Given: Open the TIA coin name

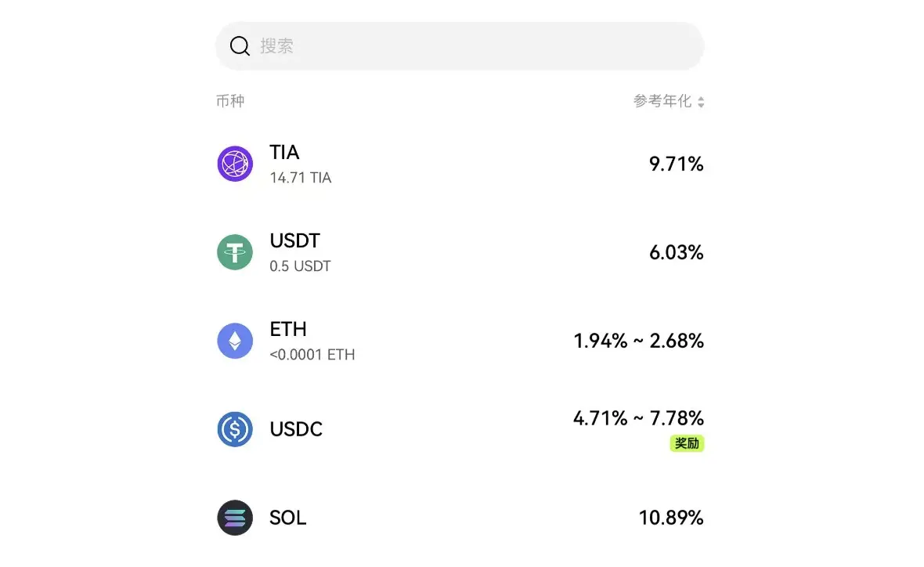Looking at the screenshot, I should [285, 152].
